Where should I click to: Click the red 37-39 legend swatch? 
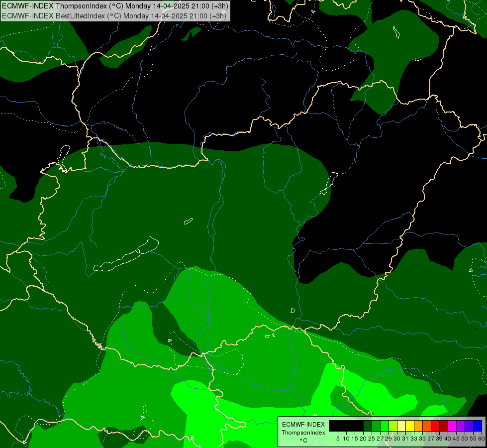(435, 426)
